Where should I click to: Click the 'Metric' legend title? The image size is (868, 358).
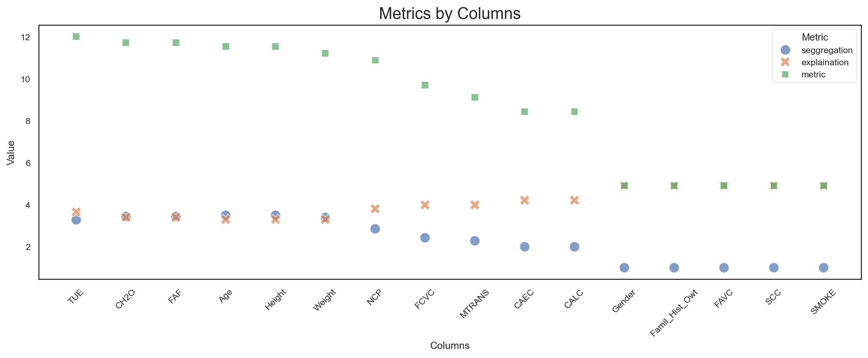pyautogui.click(x=815, y=37)
